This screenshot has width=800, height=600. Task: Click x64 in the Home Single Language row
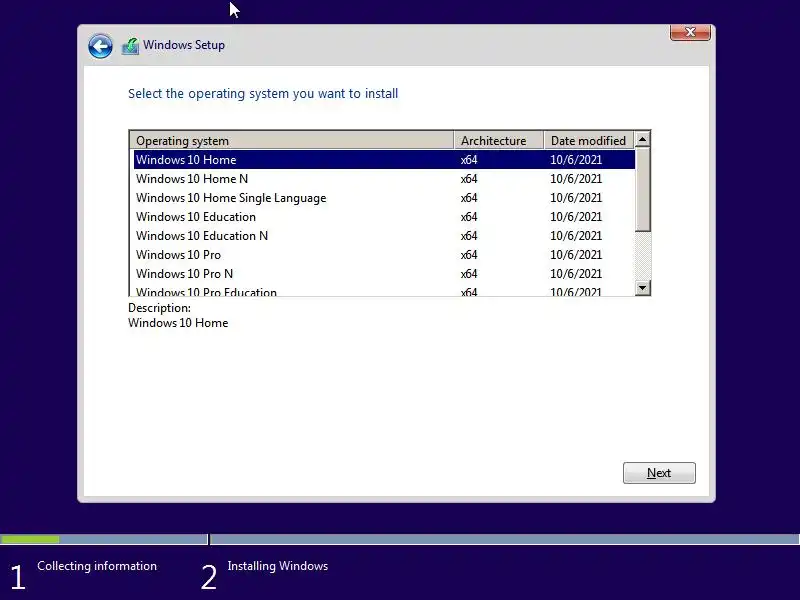pyautogui.click(x=468, y=197)
